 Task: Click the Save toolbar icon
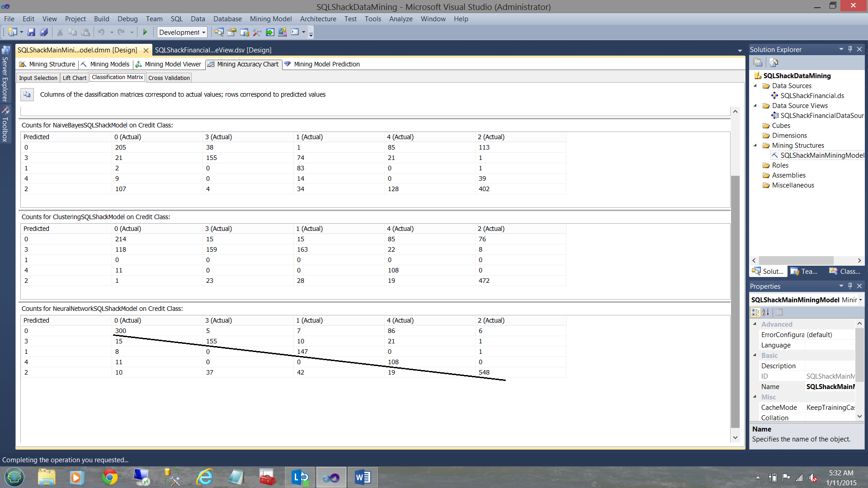31,32
